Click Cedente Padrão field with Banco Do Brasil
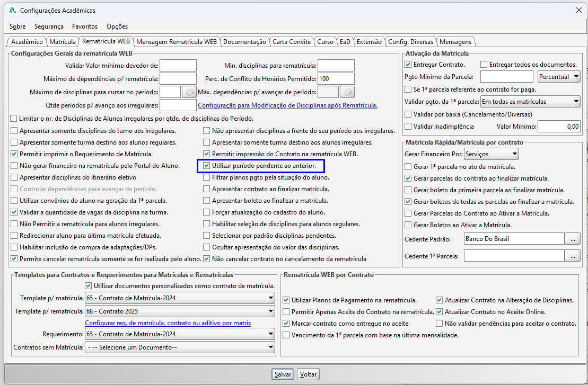The height and width of the screenshot is (385, 588). click(x=514, y=239)
